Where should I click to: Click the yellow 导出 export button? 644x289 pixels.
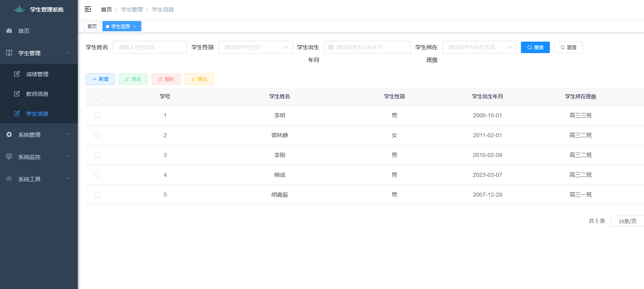coord(199,79)
